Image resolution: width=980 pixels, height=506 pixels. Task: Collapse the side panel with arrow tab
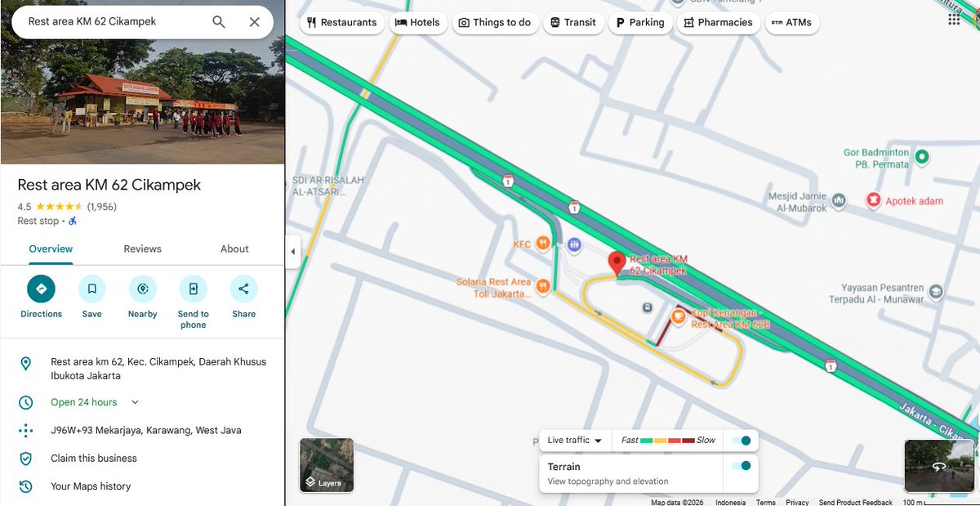292,252
